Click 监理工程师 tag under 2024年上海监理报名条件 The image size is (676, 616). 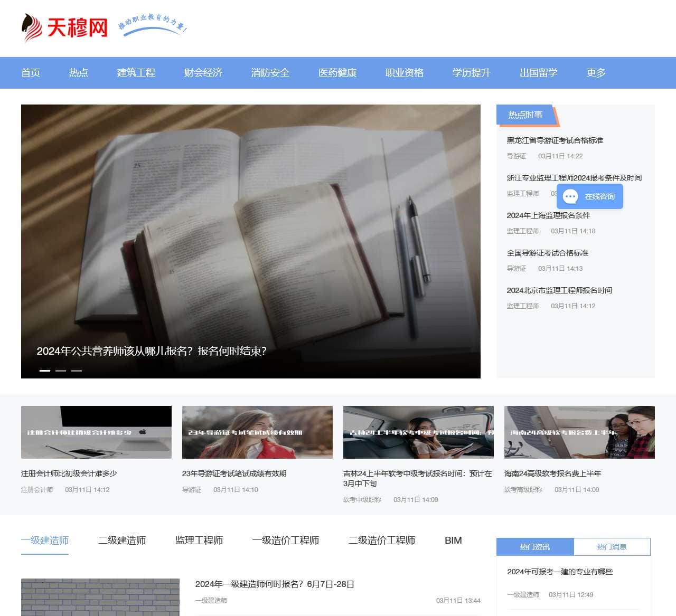pyautogui.click(x=523, y=231)
